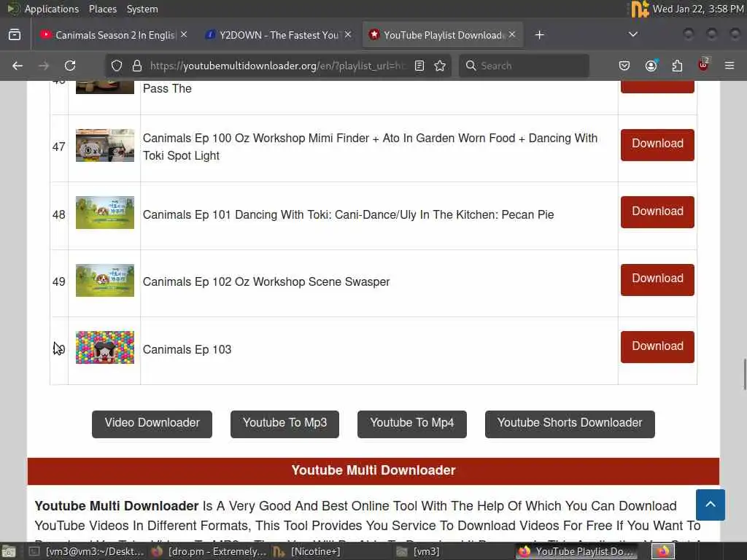Open the Pocket save icon
Image resolution: width=747 pixels, height=560 pixels.
(624, 66)
